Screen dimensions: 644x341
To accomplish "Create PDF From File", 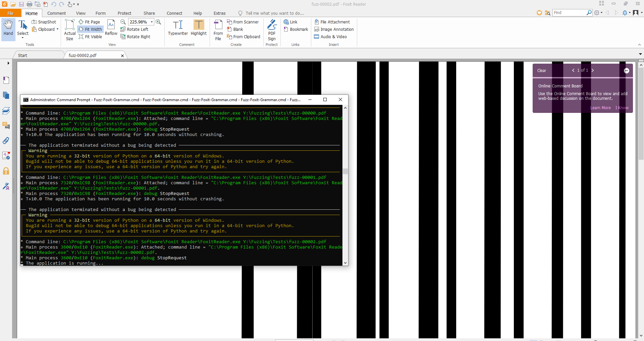I will [x=218, y=30].
